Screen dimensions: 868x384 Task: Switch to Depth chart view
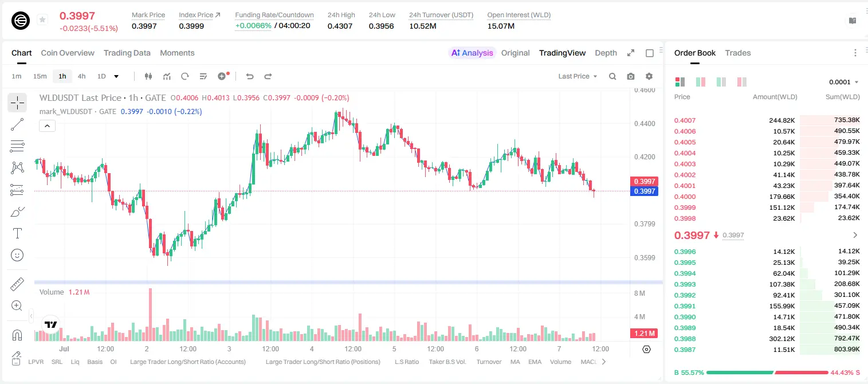tap(606, 53)
